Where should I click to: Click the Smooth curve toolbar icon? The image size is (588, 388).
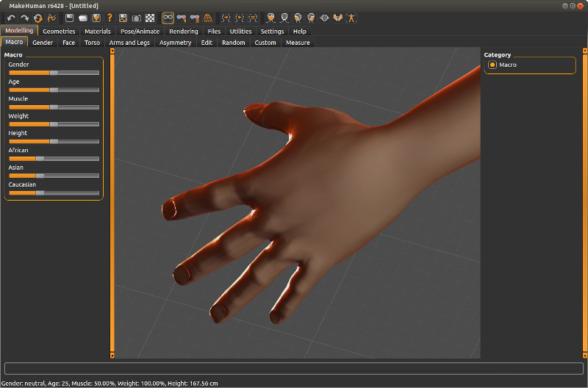pos(51,18)
